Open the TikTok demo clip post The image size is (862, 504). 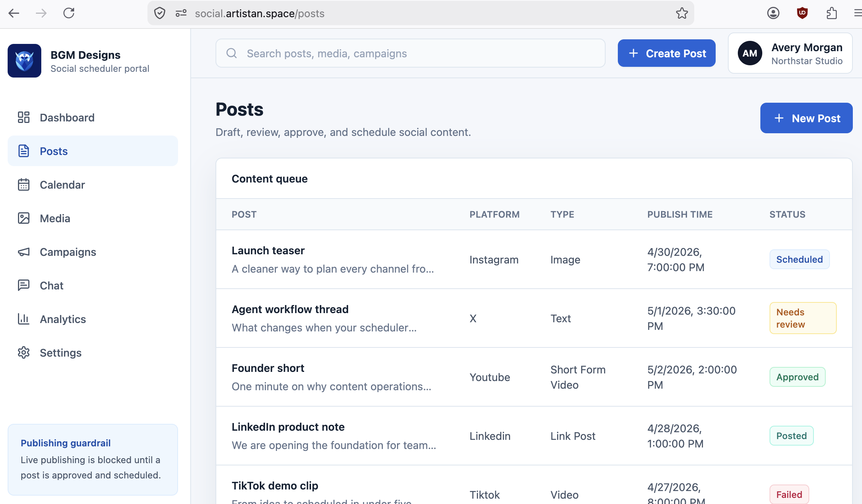[x=275, y=486]
